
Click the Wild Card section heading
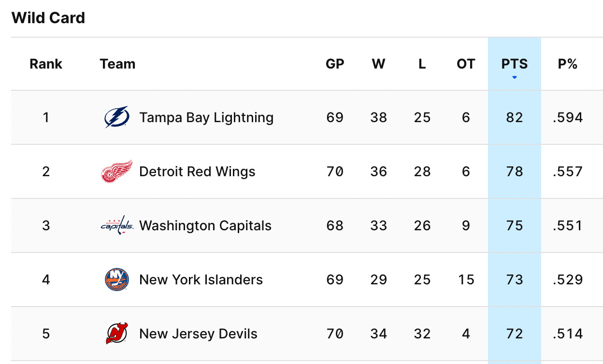48,18
